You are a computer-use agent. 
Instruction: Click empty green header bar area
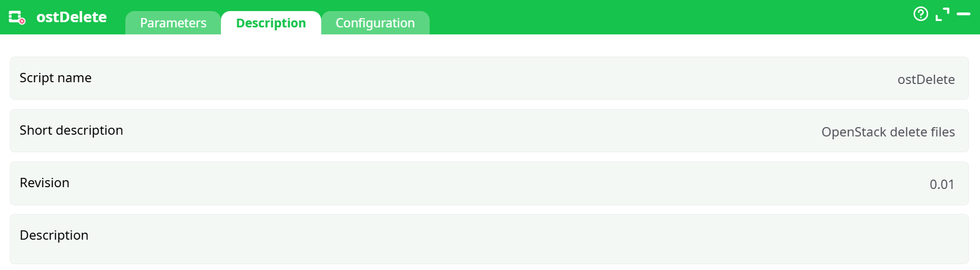coord(641,16)
